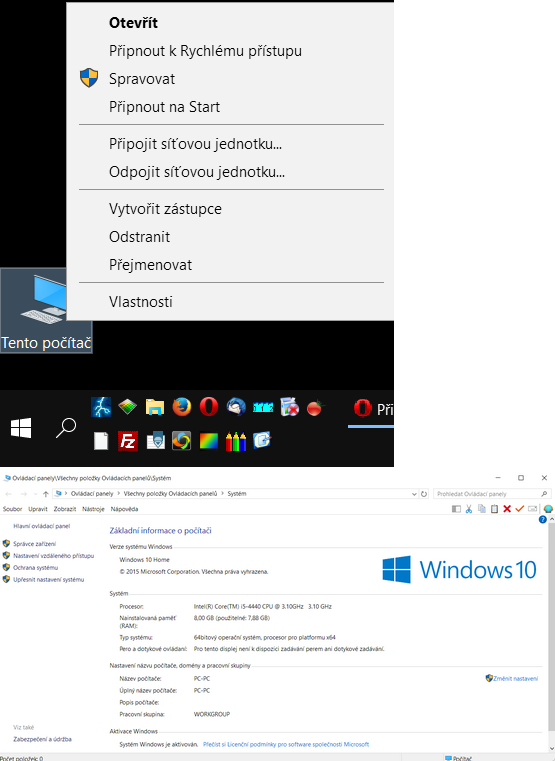The image size is (555, 761).
Task: Click the Paste clipboard toolbar icon
Action: [x=494, y=509]
